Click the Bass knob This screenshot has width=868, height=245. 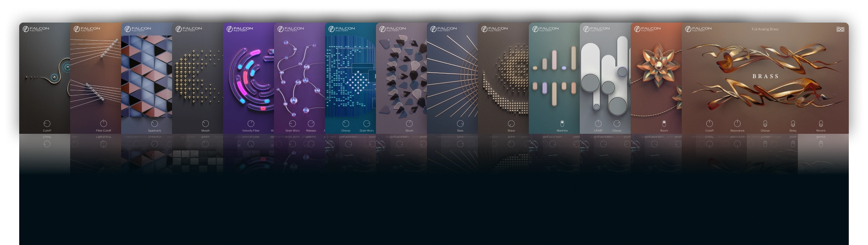tap(460, 124)
